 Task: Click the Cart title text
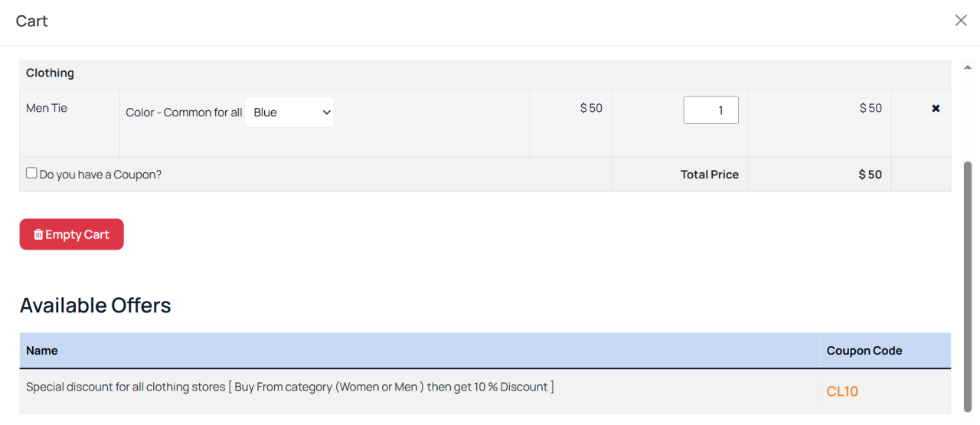pos(32,21)
